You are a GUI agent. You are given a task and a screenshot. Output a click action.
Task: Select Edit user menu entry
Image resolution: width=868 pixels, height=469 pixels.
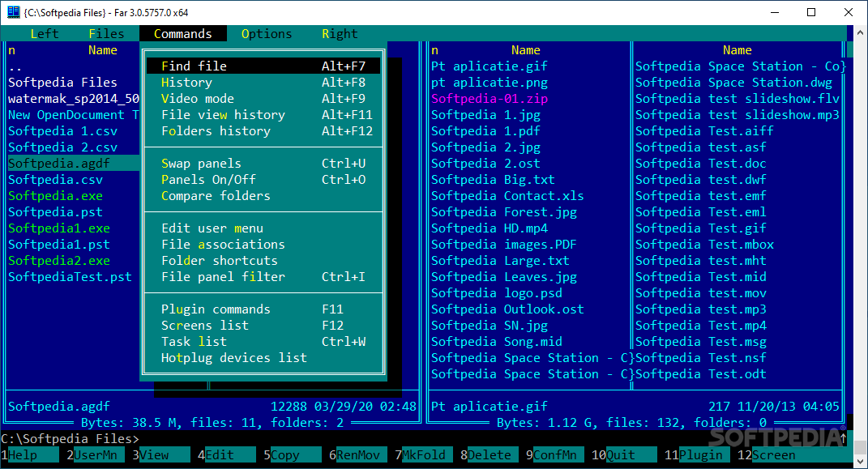263,228
